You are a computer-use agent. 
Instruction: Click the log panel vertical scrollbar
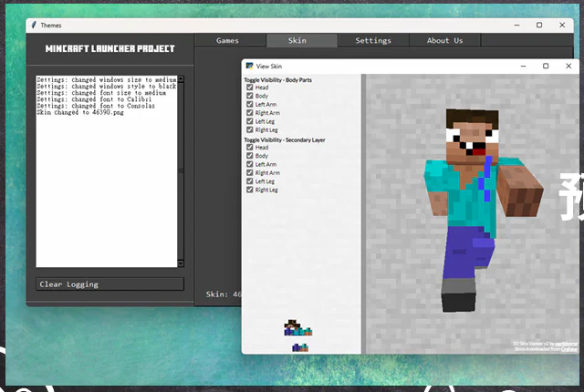tap(180, 169)
